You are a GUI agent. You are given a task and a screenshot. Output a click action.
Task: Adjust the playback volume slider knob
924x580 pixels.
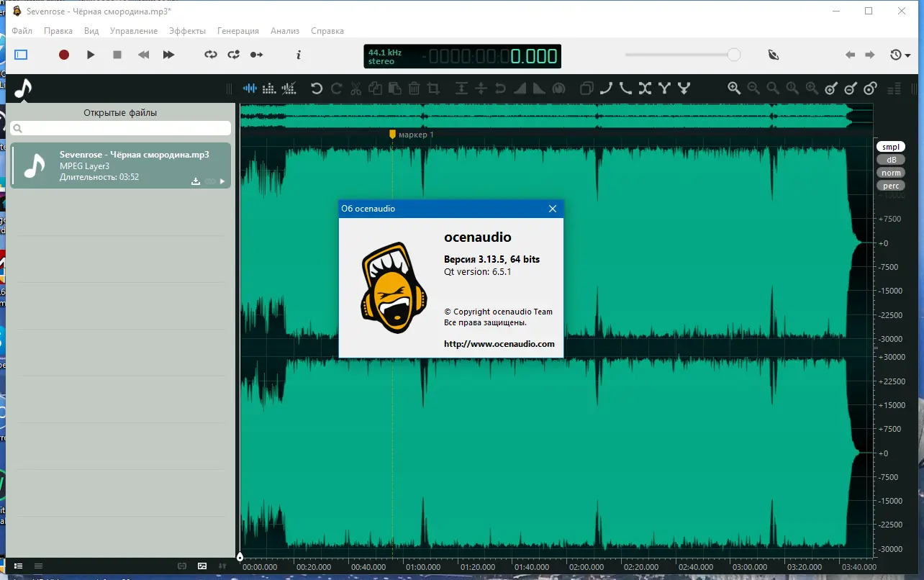click(733, 55)
